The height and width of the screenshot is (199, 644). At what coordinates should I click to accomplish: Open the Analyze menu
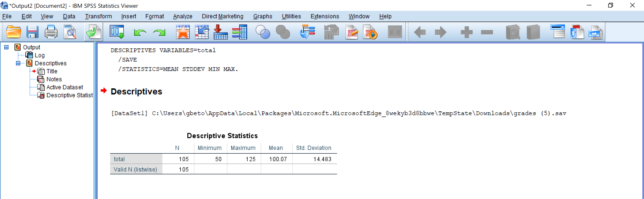point(182,16)
